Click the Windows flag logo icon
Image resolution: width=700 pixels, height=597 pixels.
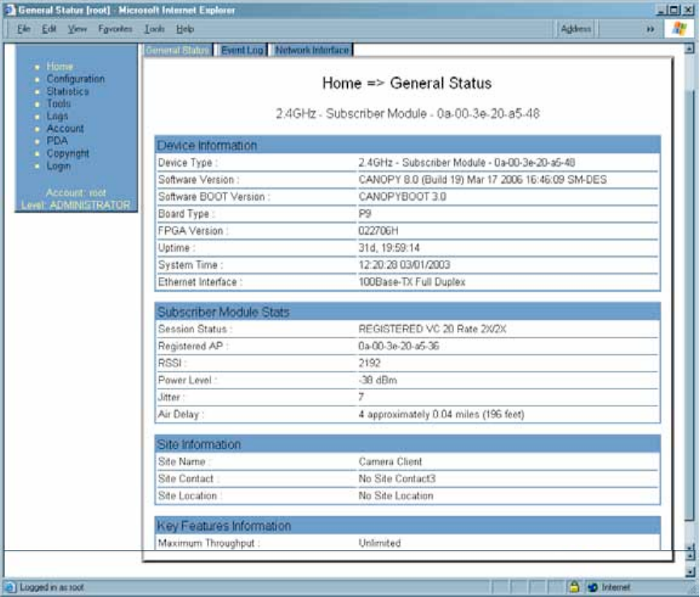pos(679,28)
